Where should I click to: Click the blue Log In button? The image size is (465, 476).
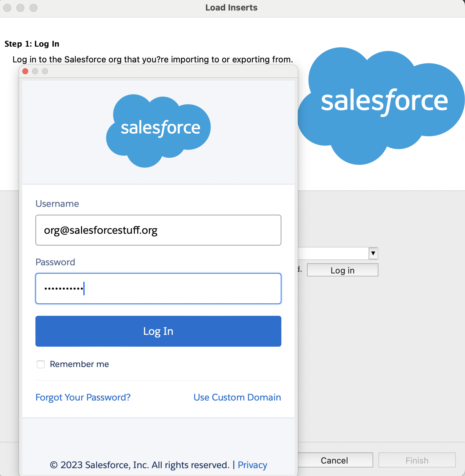click(158, 331)
